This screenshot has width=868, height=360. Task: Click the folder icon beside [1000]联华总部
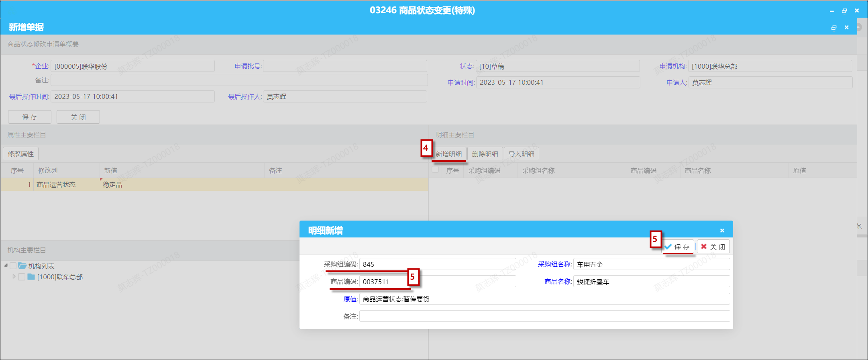pyautogui.click(x=31, y=277)
